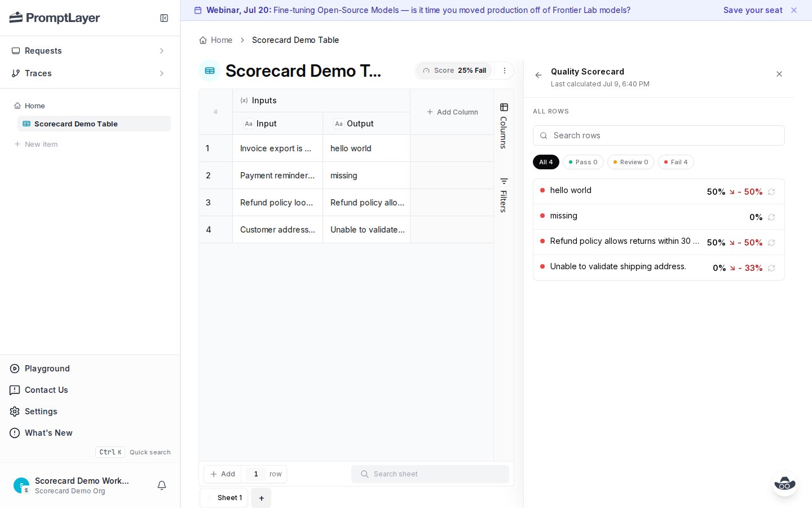Viewport: 812px width, 508px height.
Task: Open Scorecard Demo Workspace switcher
Action: [72, 485]
